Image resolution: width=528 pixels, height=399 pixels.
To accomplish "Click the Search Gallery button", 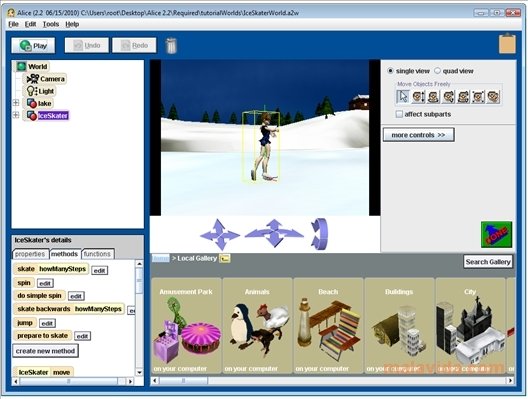I will pos(488,262).
